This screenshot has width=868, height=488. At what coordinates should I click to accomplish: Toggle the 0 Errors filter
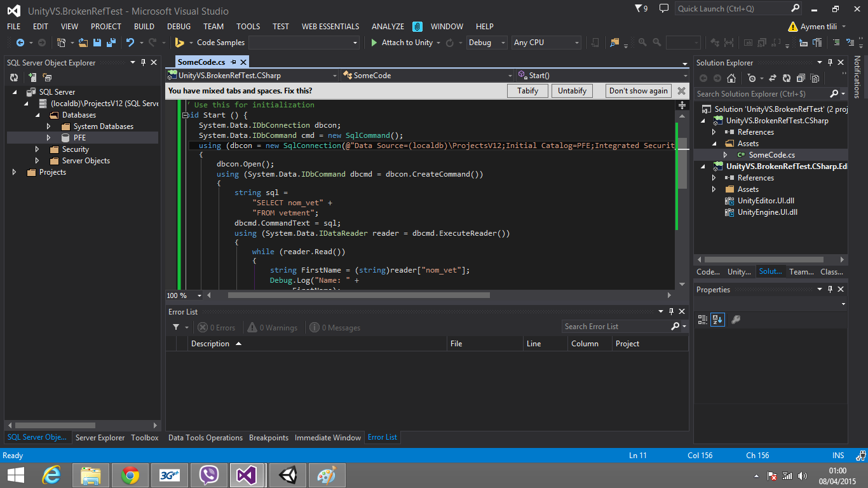pos(216,328)
